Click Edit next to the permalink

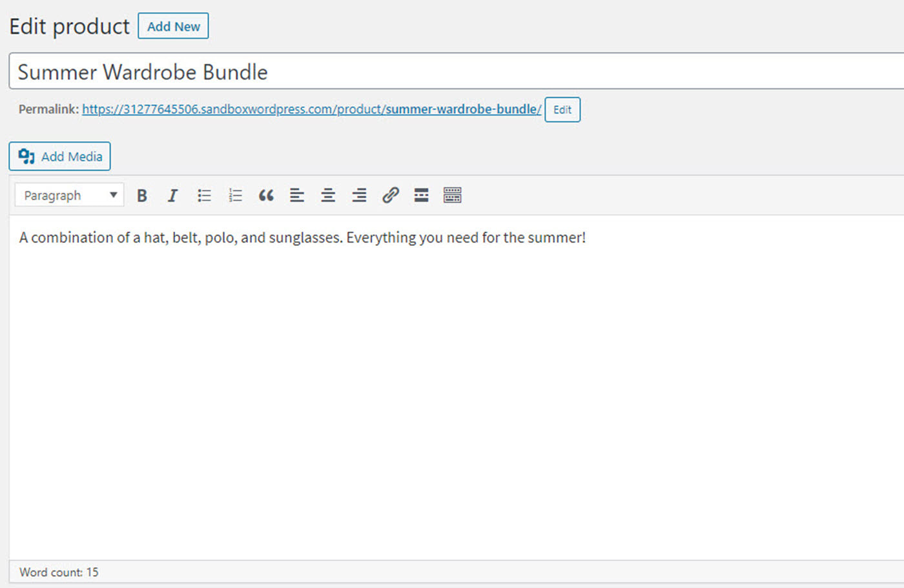(x=562, y=109)
